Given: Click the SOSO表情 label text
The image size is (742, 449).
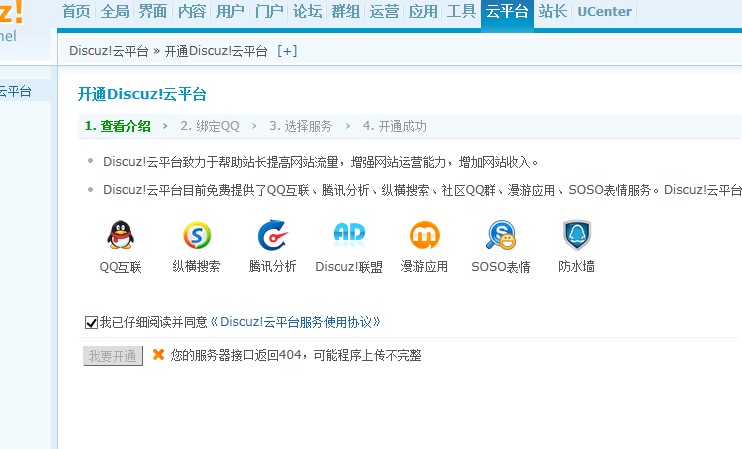Looking at the screenshot, I should [501, 267].
